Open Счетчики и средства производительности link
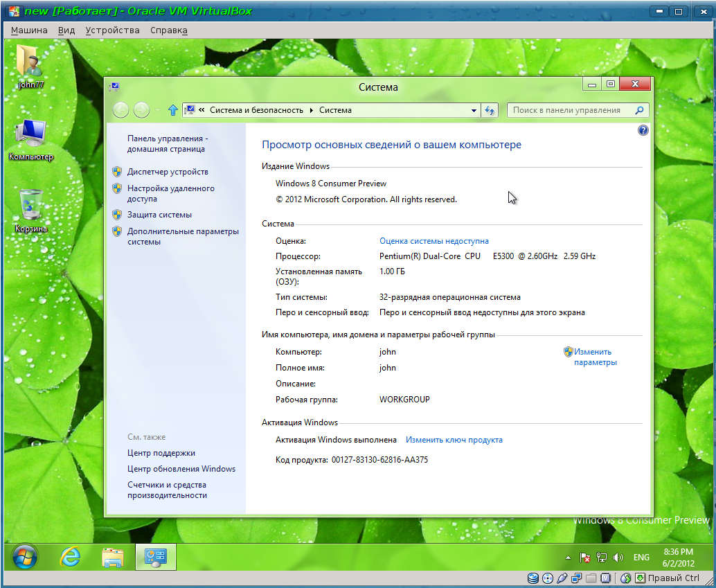716x588 pixels. [167, 490]
